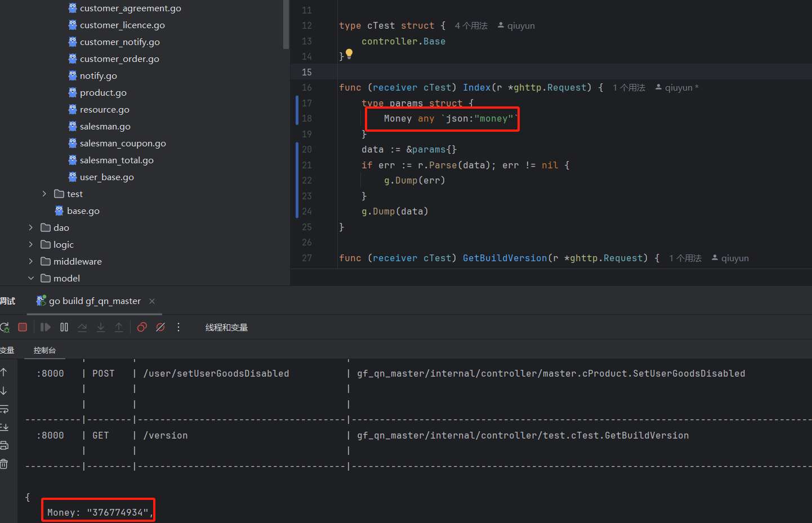This screenshot has width=812, height=523.
Task: Expand the test folder
Action: (x=44, y=194)
